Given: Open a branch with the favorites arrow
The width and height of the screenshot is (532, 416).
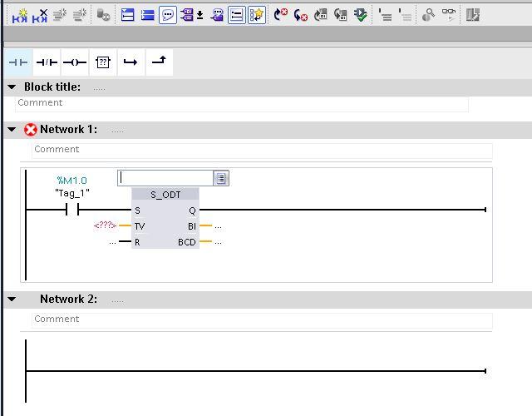Looking at the screenshot, I should 131,62.
